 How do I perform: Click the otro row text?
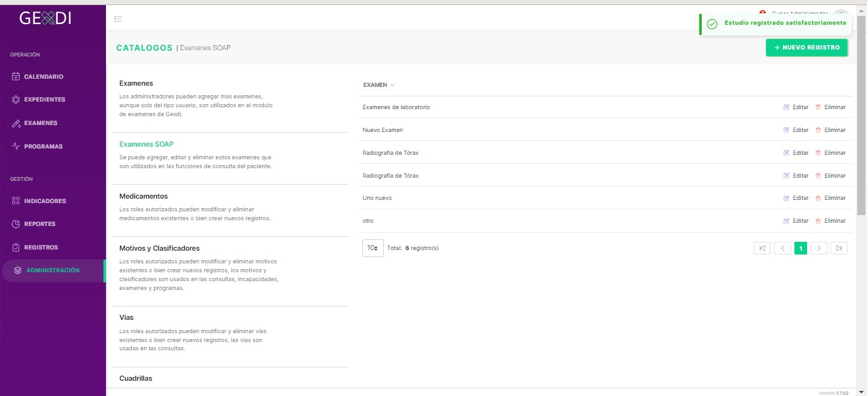pyautogui.click(x=368, y=221)
